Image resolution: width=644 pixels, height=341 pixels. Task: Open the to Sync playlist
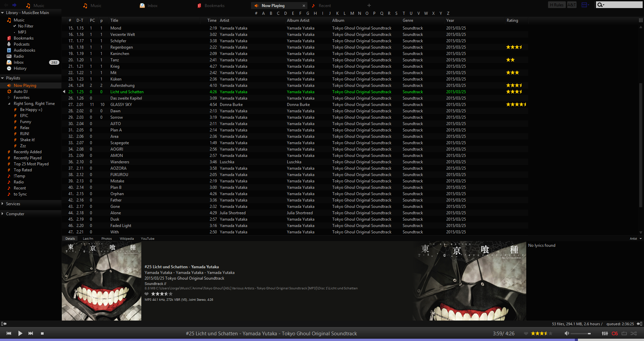point(20,194)
